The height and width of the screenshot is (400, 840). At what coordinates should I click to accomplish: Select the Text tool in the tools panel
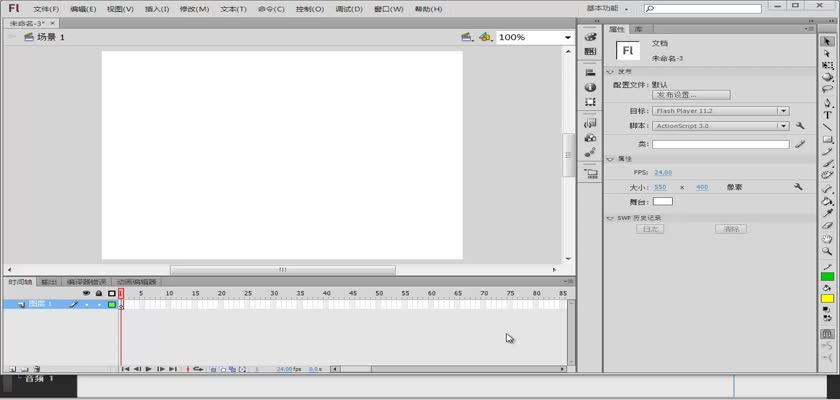tap(828, 115)
